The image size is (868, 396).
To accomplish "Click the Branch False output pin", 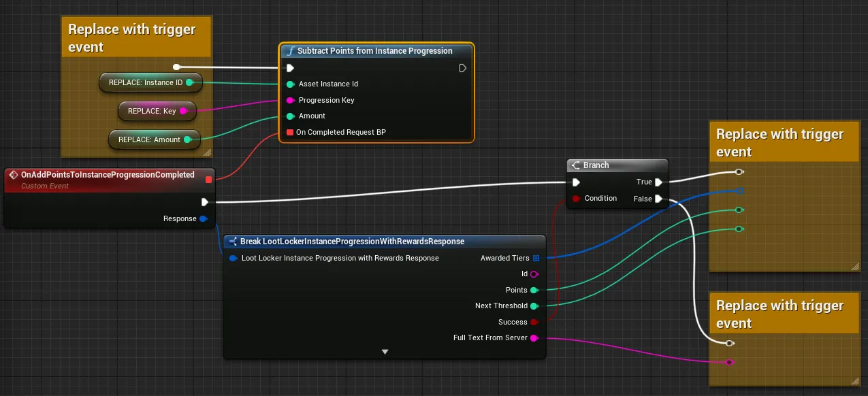I will [658, 199].
